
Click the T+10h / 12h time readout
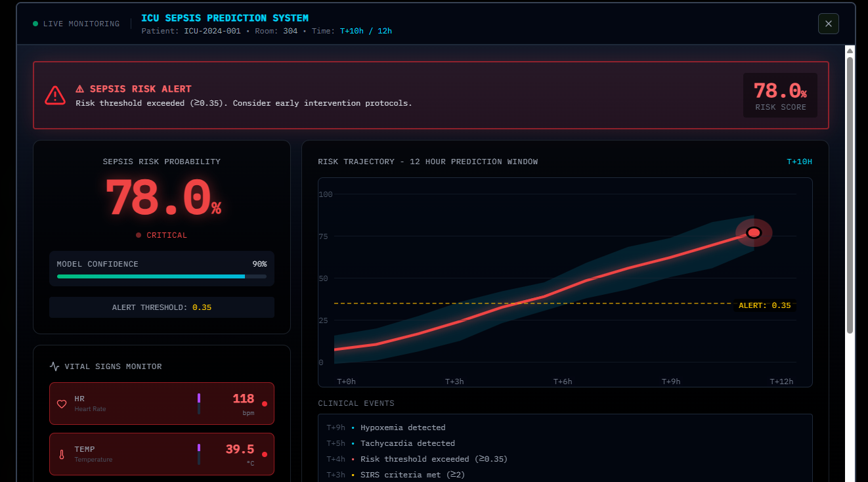[366, 31]
